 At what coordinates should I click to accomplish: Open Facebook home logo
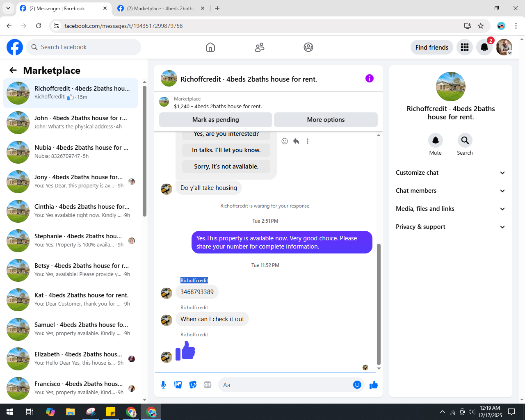[x=15, y=47]
